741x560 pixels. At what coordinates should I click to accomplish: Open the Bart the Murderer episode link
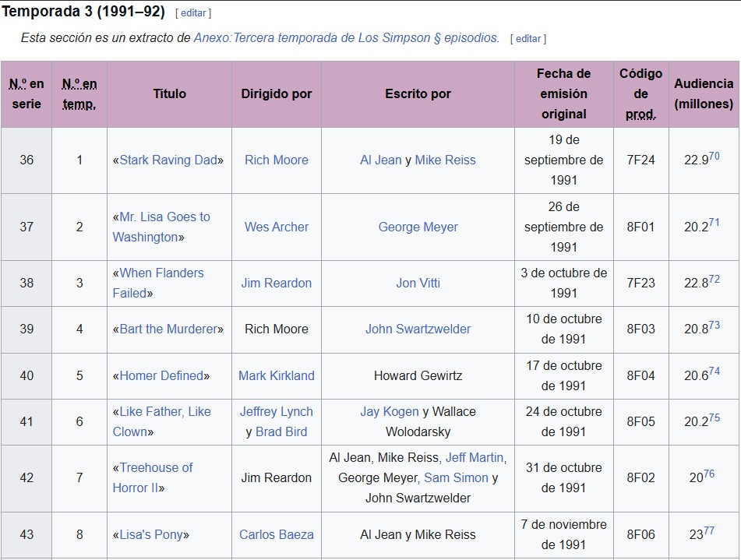168,329
